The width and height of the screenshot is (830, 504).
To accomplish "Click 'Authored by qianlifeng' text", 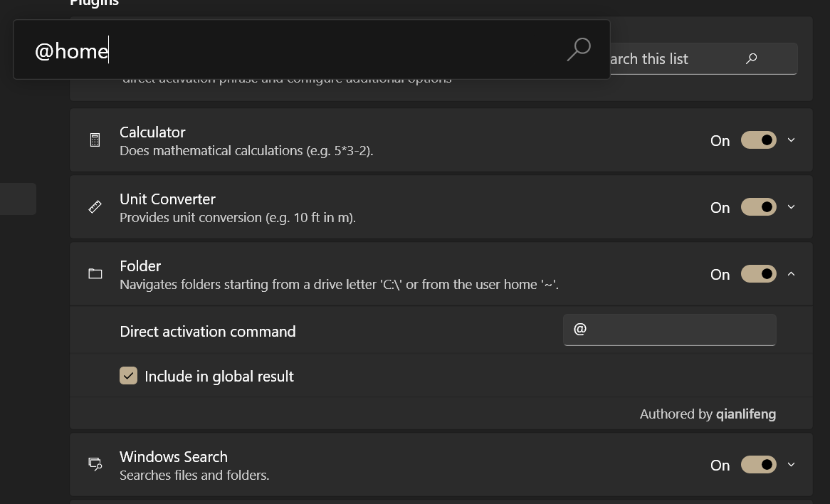I will (708, 414).
